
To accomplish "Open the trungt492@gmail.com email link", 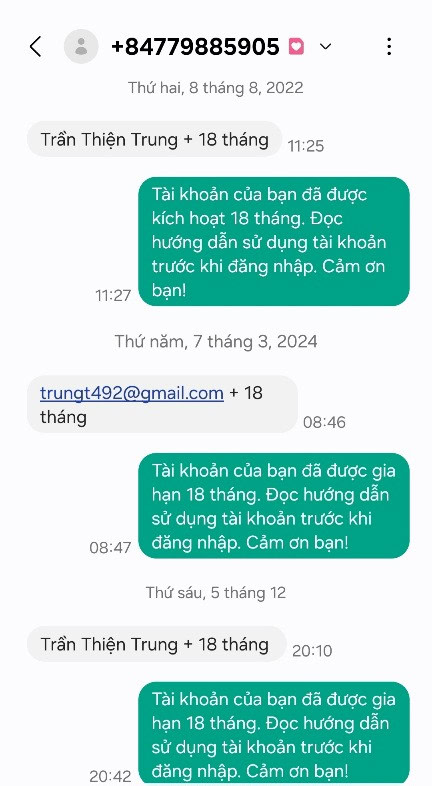I will click(x=132, y=392).
